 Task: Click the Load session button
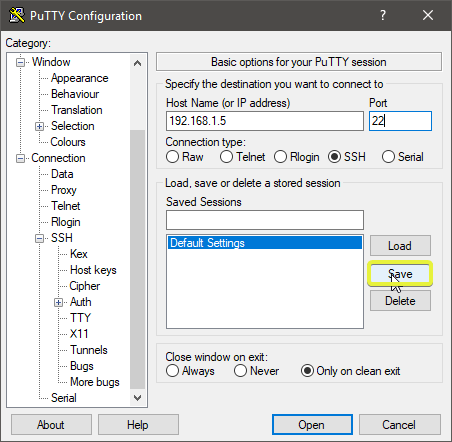point(400,246)
